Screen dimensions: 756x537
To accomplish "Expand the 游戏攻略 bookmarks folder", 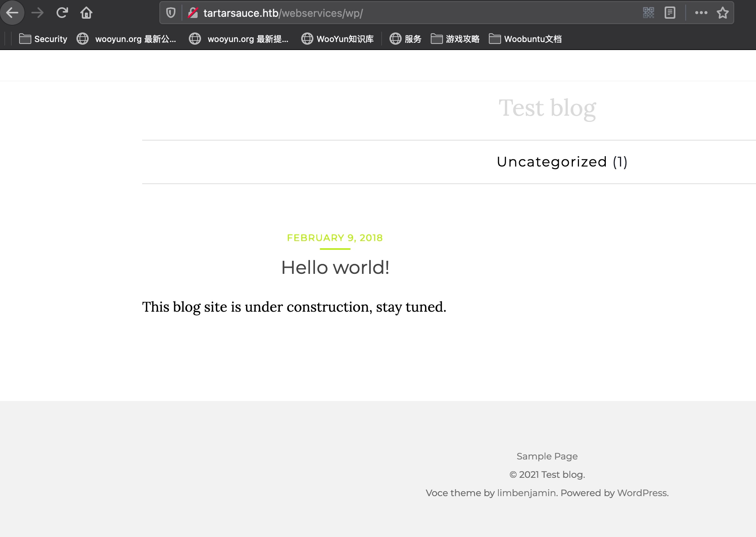I will pyautogui.click(x=455, y=39).
